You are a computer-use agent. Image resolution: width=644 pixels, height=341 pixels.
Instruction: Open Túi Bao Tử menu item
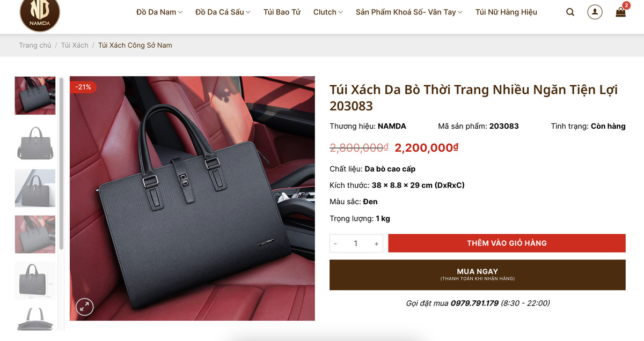point(282,12)
